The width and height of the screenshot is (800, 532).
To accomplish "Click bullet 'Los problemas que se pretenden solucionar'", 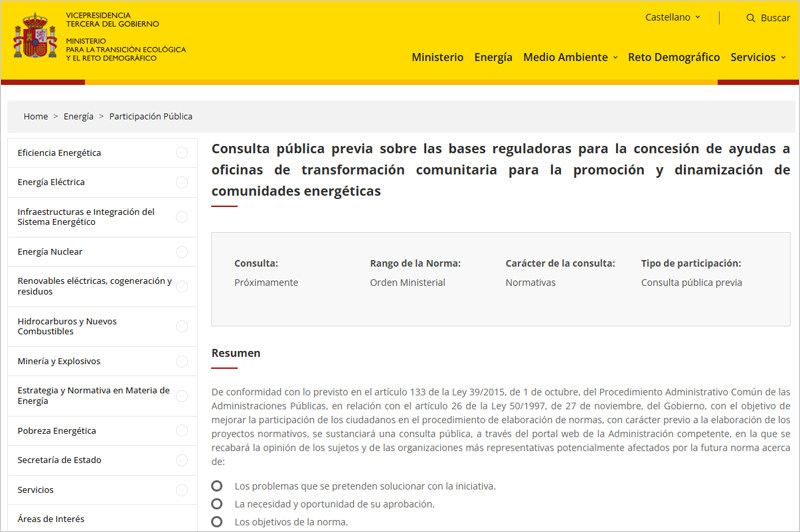I will pos(365,487).
